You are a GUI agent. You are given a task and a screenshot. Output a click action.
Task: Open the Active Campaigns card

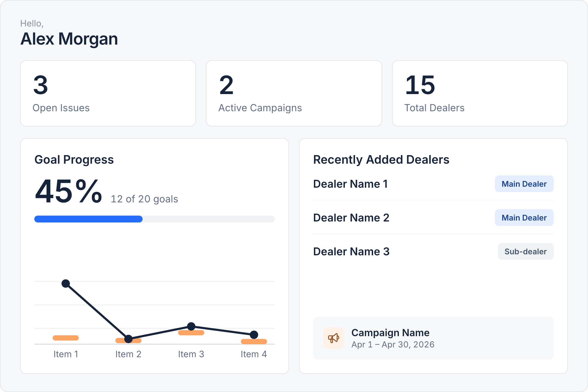(x=294, y=93)
